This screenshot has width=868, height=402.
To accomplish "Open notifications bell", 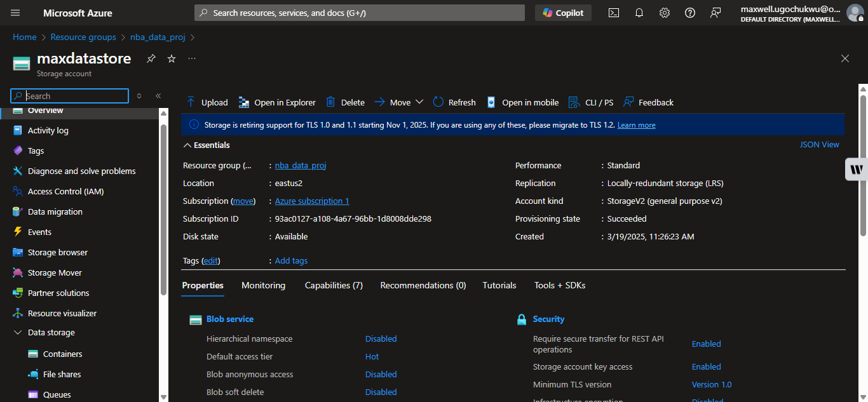I will (639, 13).
